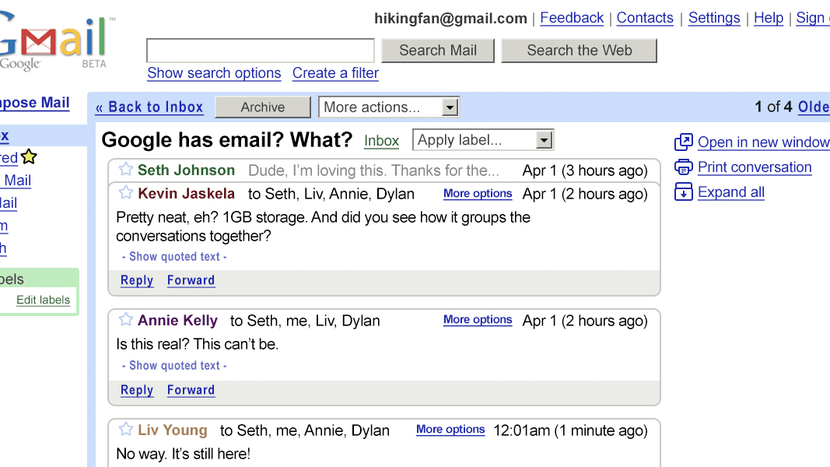This screenshot has width=830, height=467.
Task: Click the Inbox label next to subject
Action: pos(382,141)
